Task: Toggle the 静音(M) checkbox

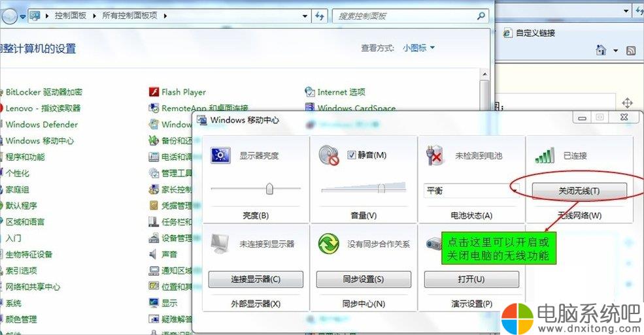Action: [x=351, y=155]
